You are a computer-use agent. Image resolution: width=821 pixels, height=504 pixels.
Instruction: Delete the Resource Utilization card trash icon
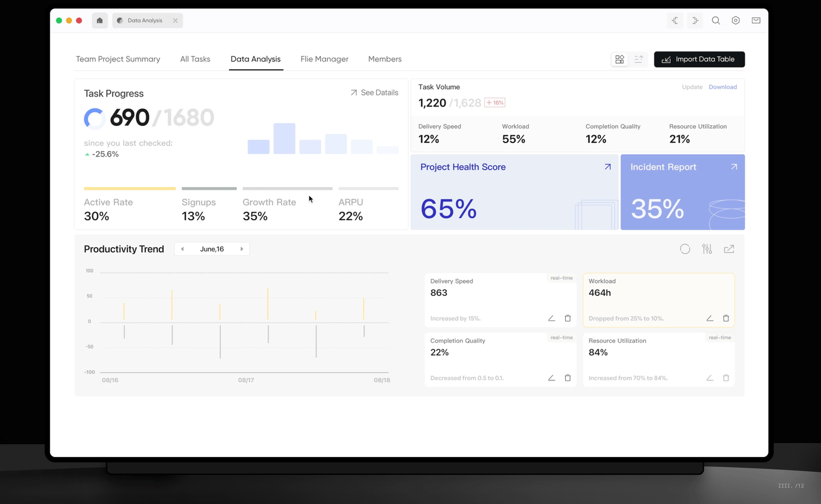point(726,378)
